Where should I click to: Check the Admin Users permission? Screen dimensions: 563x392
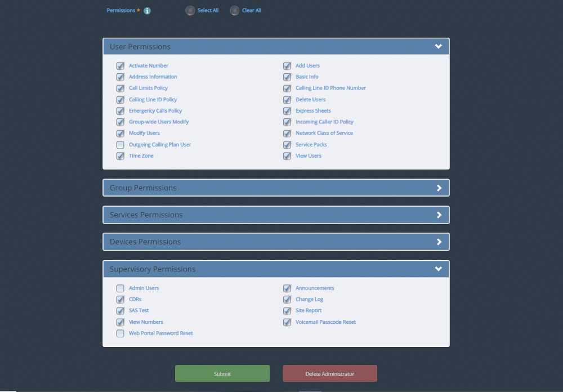(120, 288)
